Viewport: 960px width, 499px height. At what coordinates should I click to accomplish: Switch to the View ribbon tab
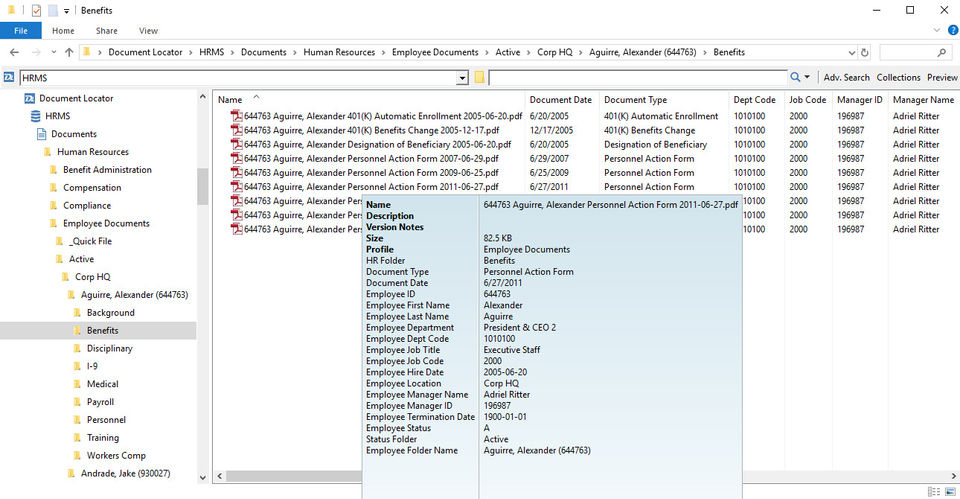pyautogui.click(x=148, y=31)
